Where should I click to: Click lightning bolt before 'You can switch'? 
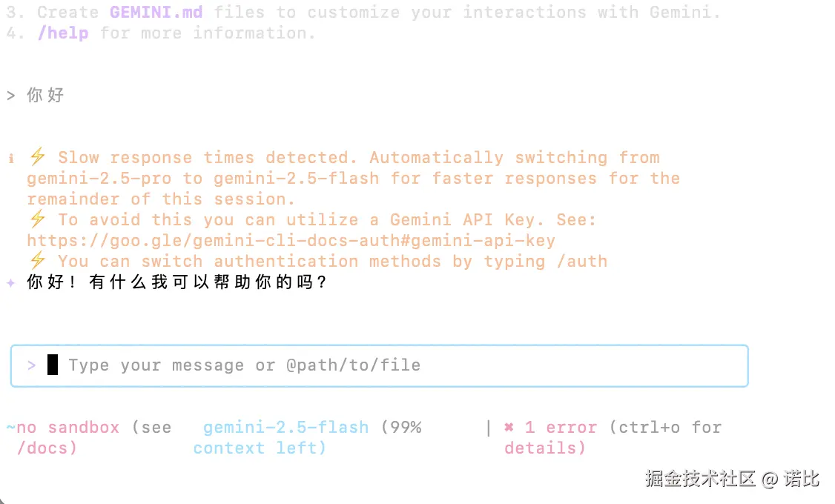click(38, 261)
